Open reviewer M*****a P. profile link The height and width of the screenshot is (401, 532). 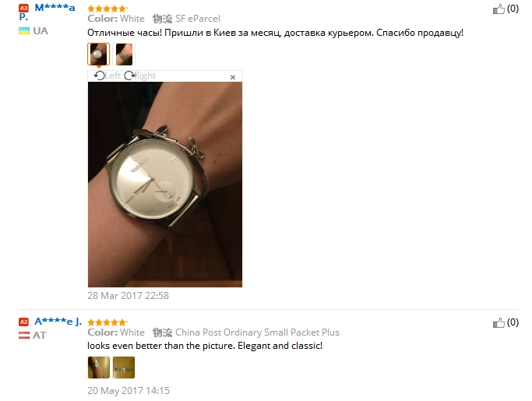(x=48, y=12)
